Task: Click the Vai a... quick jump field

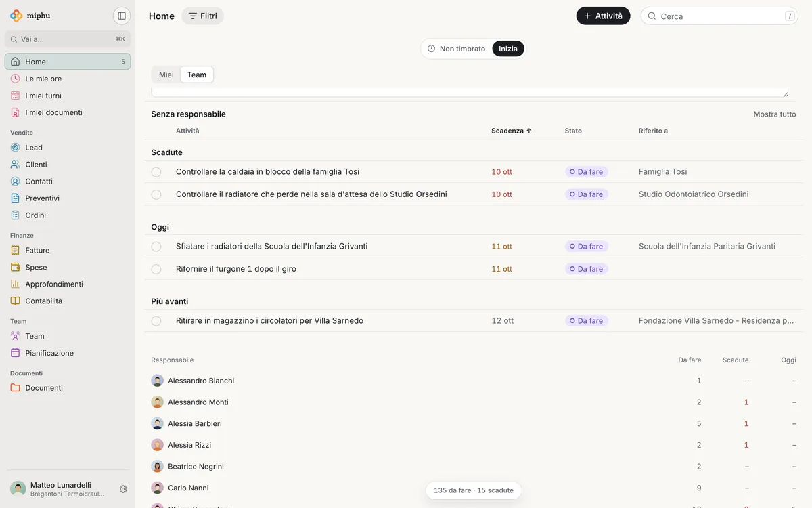Action: 68,39
